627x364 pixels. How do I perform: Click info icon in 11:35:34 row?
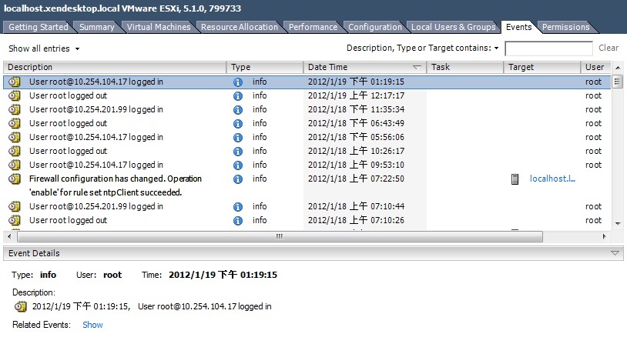point(238,110)
